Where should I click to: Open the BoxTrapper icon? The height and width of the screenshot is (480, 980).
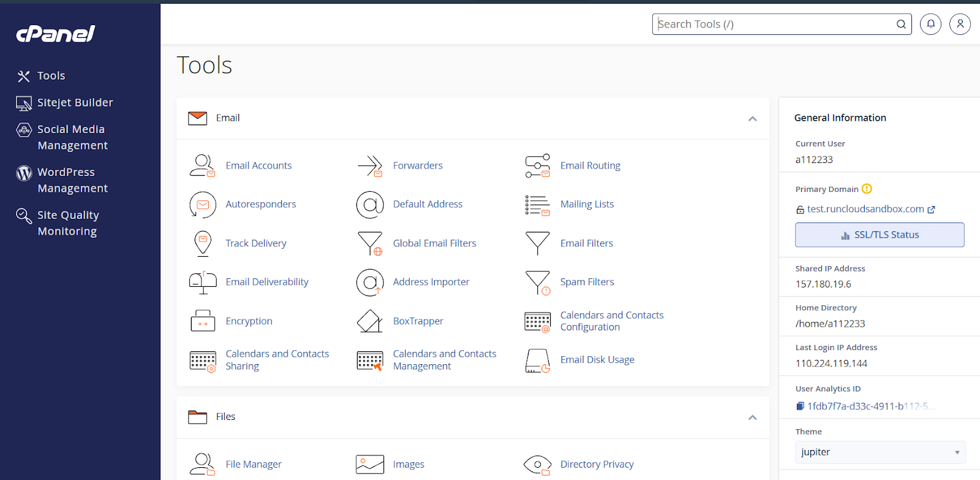click(x=370, y=321)
